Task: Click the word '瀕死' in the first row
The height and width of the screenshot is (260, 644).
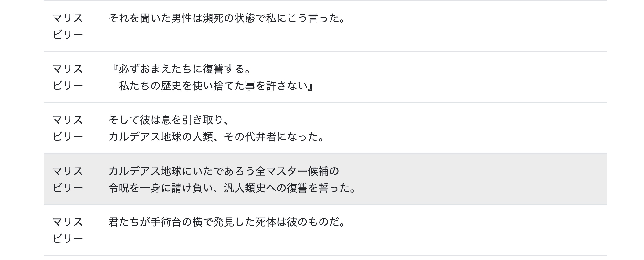Action: click(x=213, y=18)
